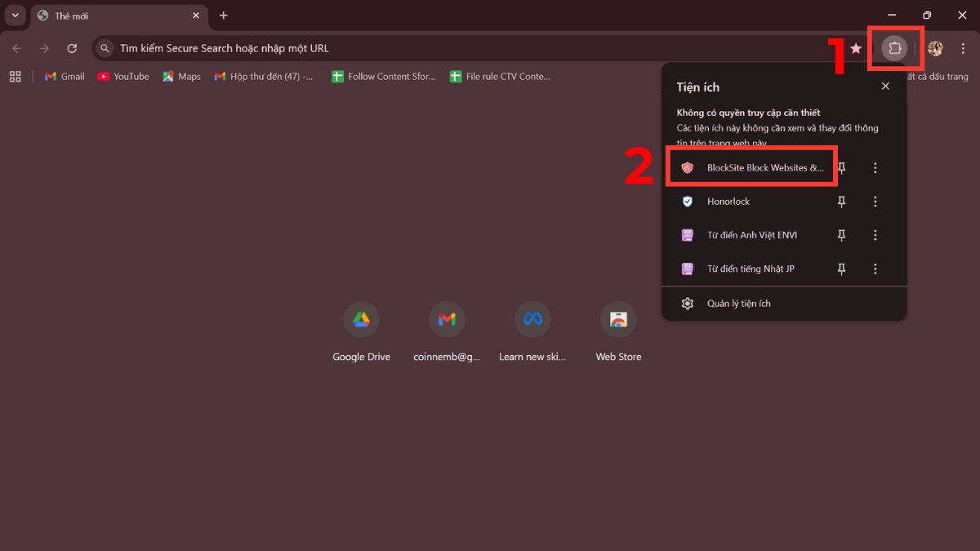
Task: Open the YouTube bookmark
Action: (x=122, y=76)
